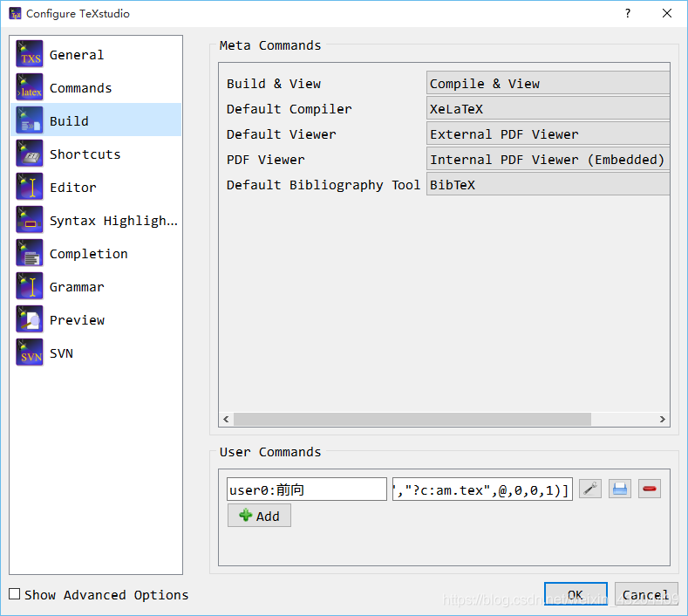The width and height of the screenshot is (688, 616).
Task: Go to the General settings page
Action: coord(96,54)
